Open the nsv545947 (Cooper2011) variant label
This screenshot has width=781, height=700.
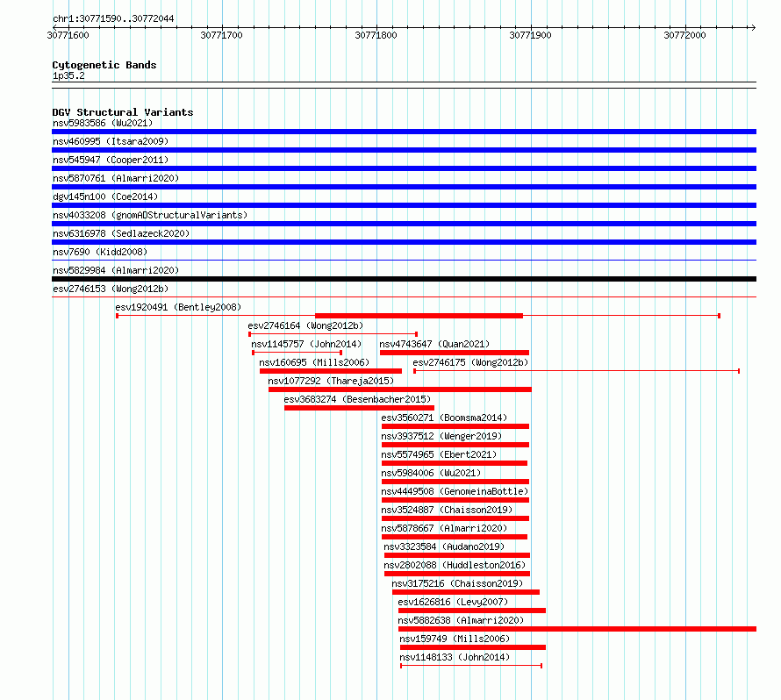111,160
